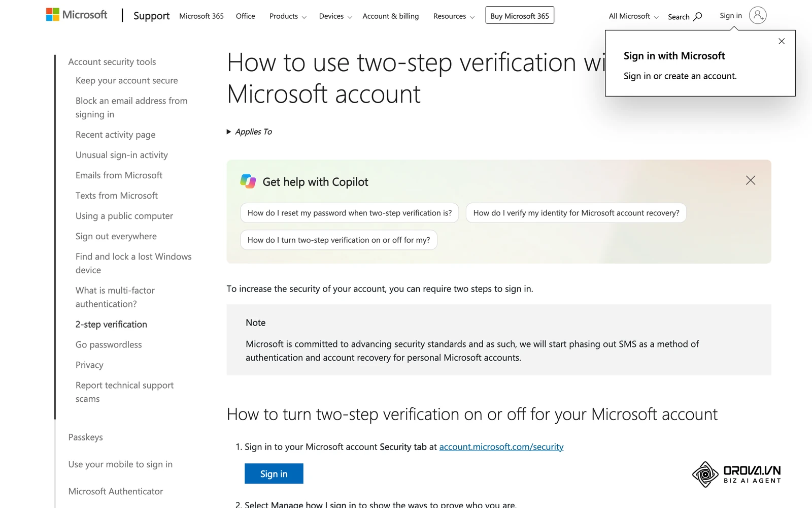Open Find and lock a lost Windows device
Screen dimensions: 812x508
[x=133, y=263]
